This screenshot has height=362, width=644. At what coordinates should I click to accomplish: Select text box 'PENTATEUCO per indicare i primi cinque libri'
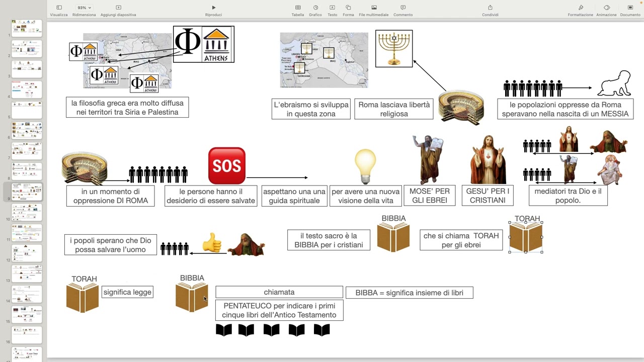279,310
